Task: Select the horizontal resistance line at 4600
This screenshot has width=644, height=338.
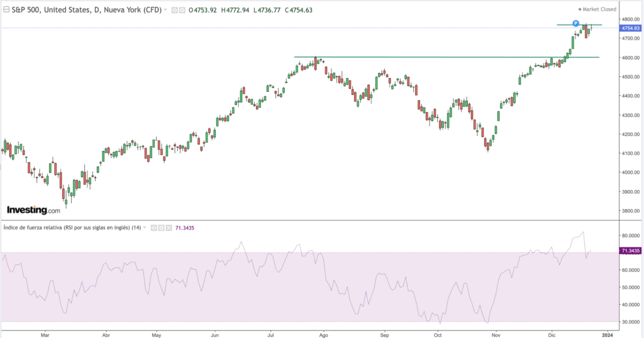Action: tap(440, 57)
